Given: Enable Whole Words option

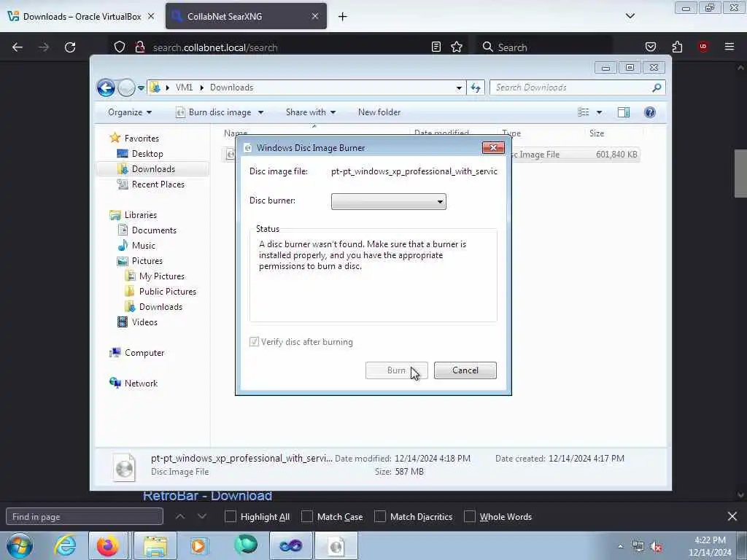Looking at the screenshot, I should click(470, 517).
